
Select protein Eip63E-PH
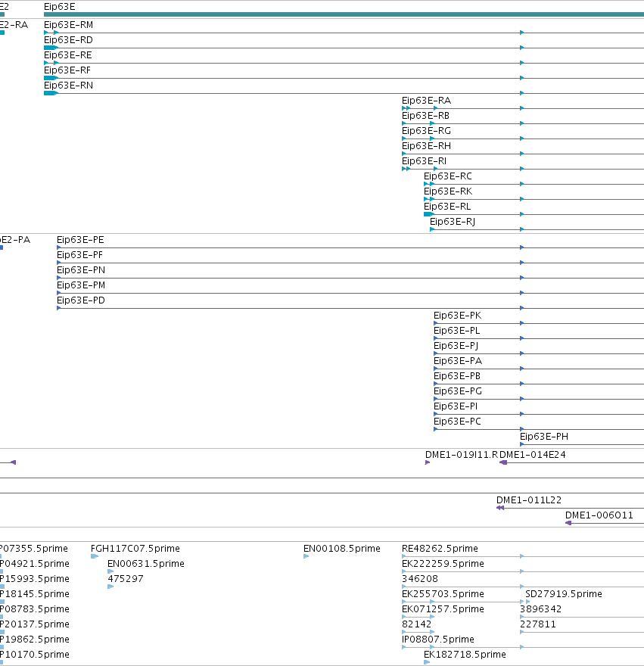coord(544,437)
